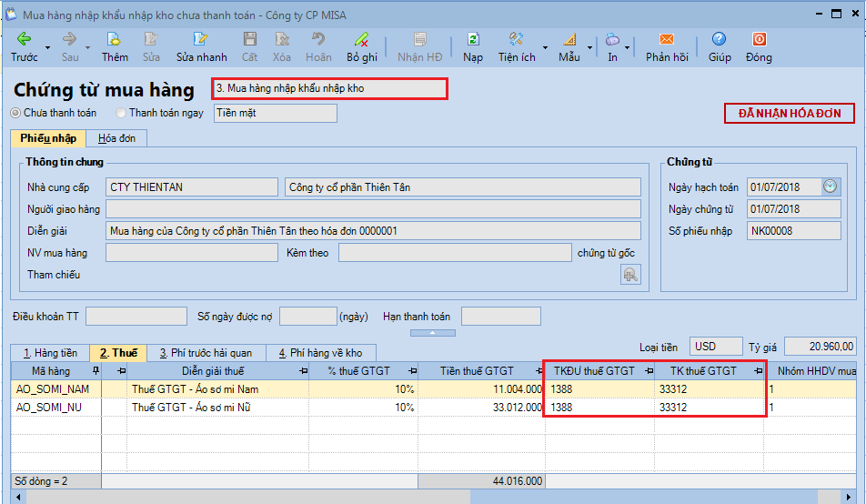Open 3. Phí trước hải quan tab
Image resolution: width=866 pixels, height=504 pixels.
[x=206, y=353]
